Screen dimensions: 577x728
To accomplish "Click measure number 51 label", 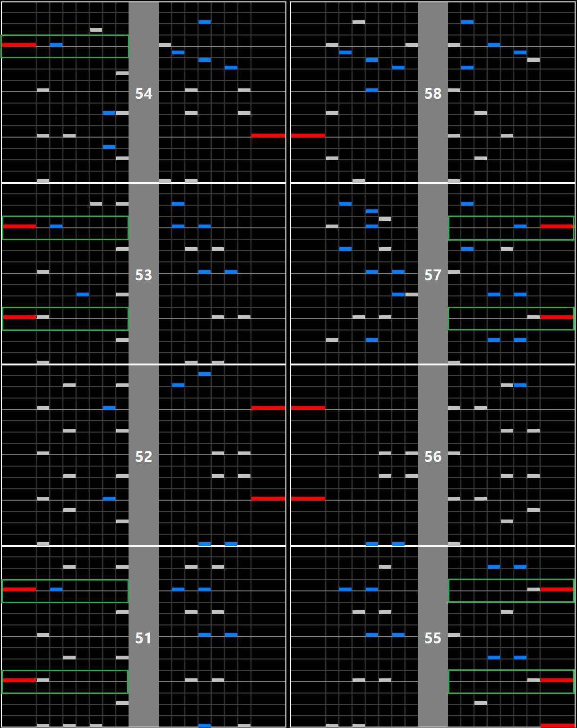I will 144,638.
